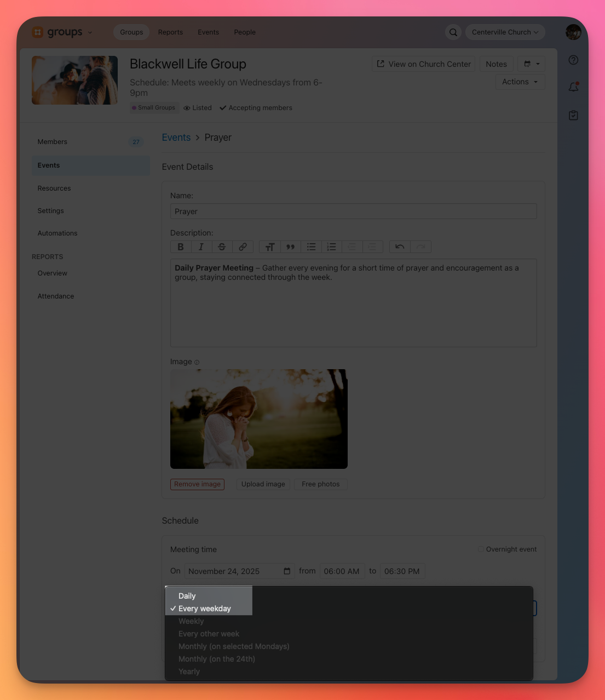This screenshot has width=605, height=700.
Task: Switch to the Reports tab
Action: [170, 32]
